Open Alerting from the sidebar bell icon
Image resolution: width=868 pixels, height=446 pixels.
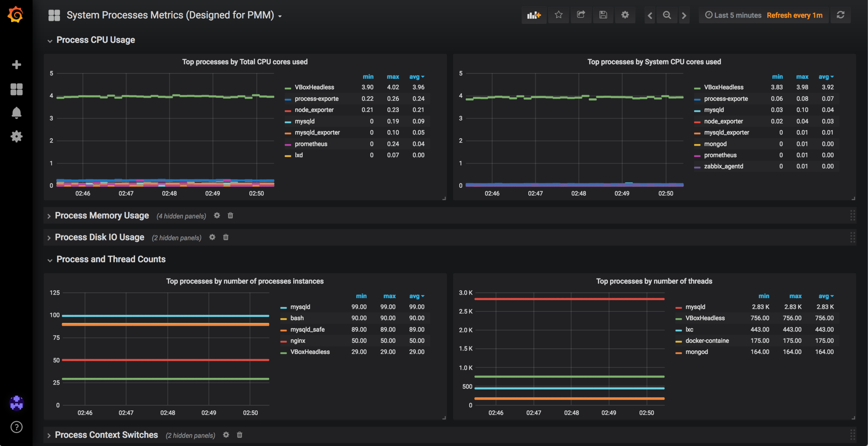tap(16, 112)
